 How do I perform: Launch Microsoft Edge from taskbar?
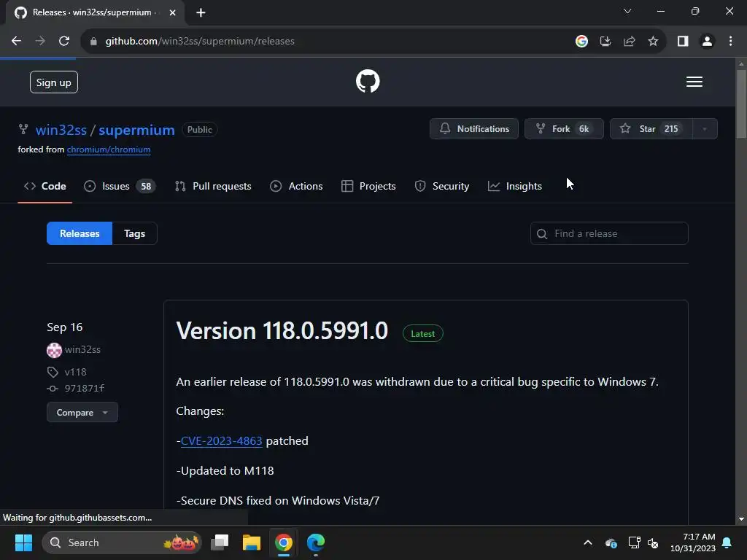315,542
